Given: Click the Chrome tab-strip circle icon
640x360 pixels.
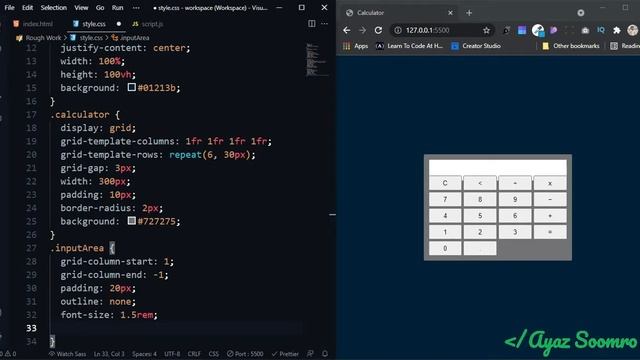Looking at the screenshot, I should [x=580, y=13].
